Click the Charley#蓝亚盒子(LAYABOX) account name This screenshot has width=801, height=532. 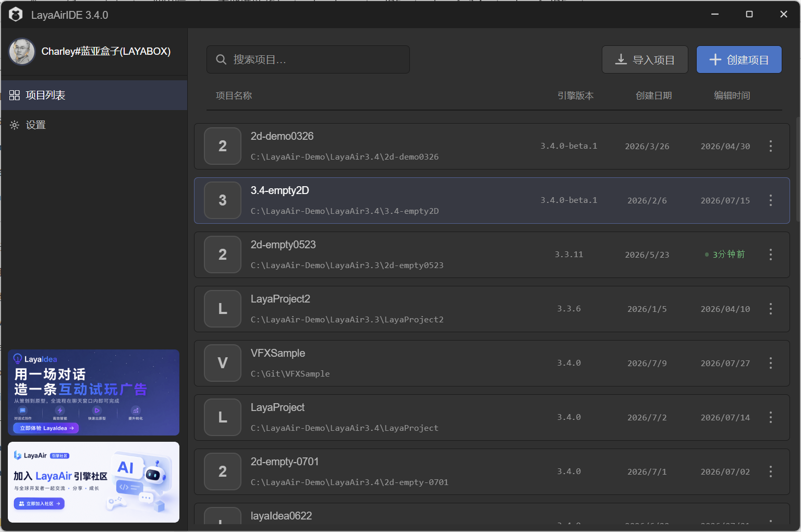[x=106, y=52]
